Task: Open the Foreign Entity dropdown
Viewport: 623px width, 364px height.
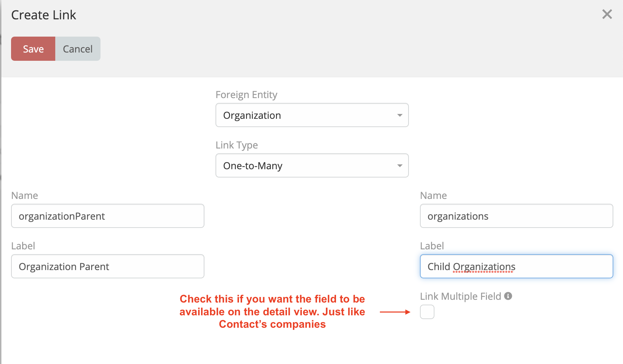Action: pos(312,115)
